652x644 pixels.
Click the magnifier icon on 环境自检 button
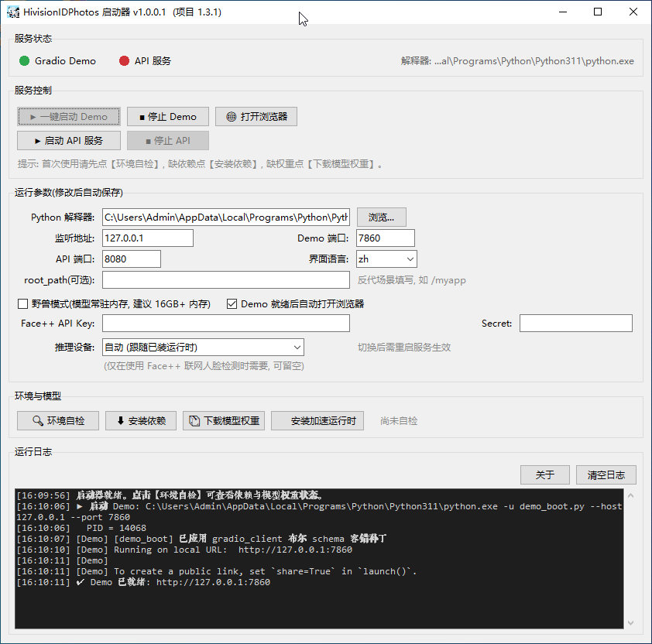click(x=38, y=421)
